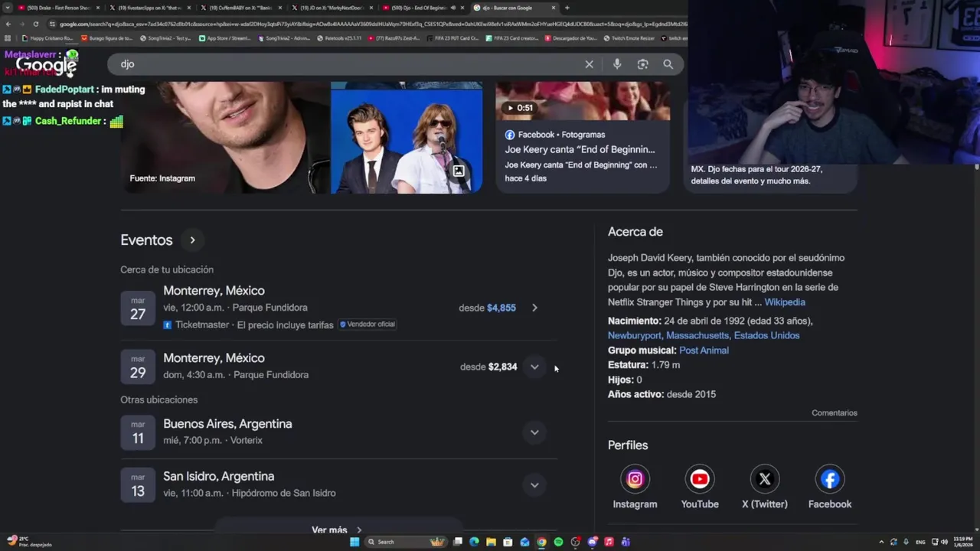The width and height of the screenshot is (980, 551).
Task: Expand the Buenos Aires event row
Action: [534, 432]
